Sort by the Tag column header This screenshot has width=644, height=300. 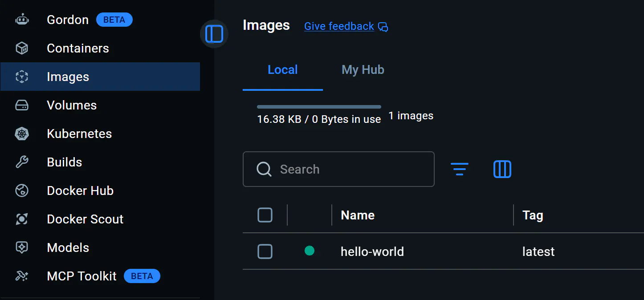[x=533, y=215]
